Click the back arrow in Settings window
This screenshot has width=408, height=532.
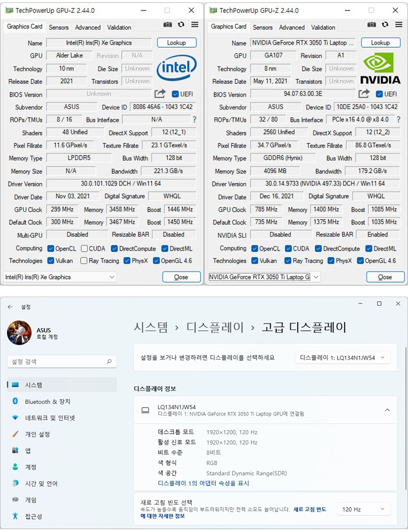click(10, 306)
